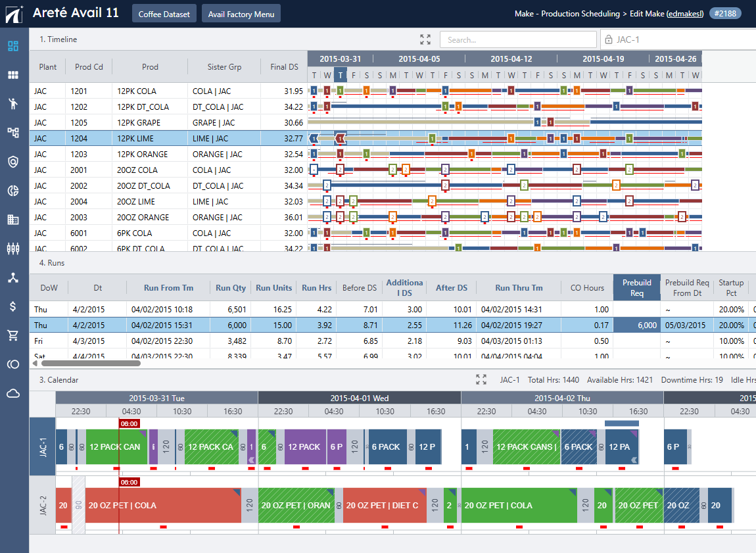Expand the Calendar panel to fullscreen
The height and width of the screenshot is (553, 756).
[x=481, y=379]
